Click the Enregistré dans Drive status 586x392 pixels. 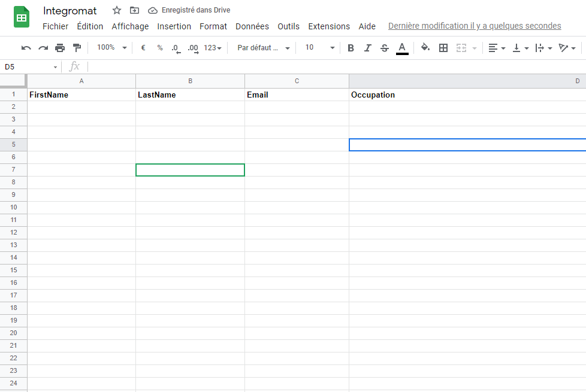point(196,10)
